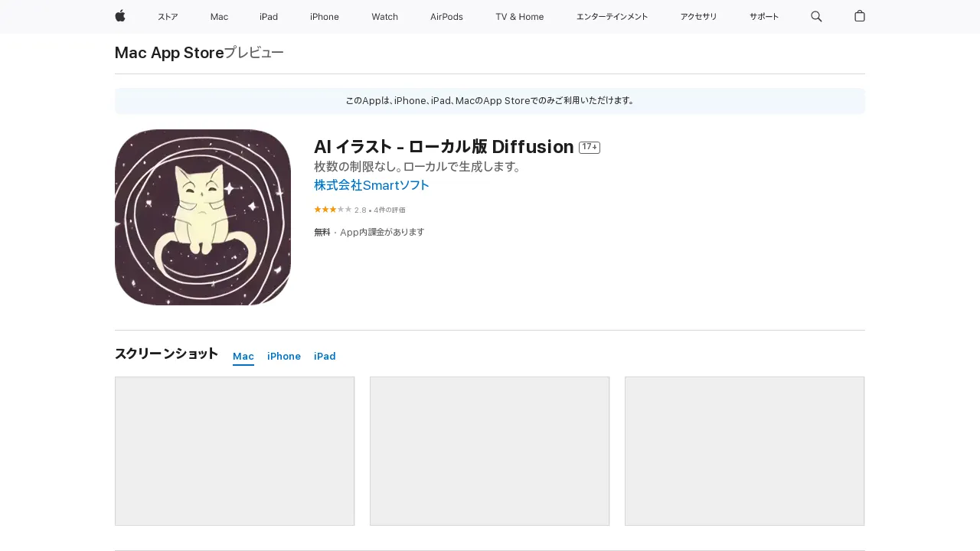Open the TV & Home menu item
Screen dimensions: 980x551
click(519, 17)
